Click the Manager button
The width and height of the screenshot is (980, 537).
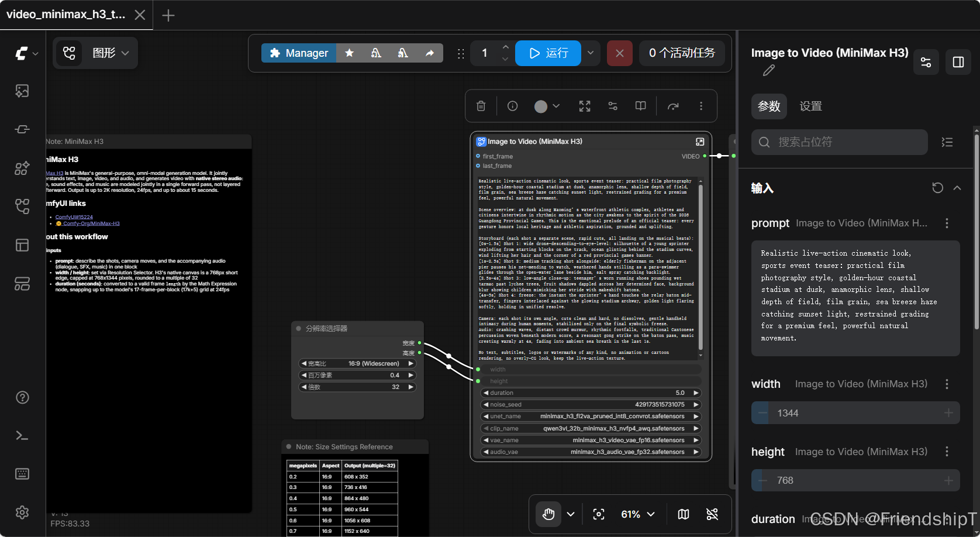(299, 53)
